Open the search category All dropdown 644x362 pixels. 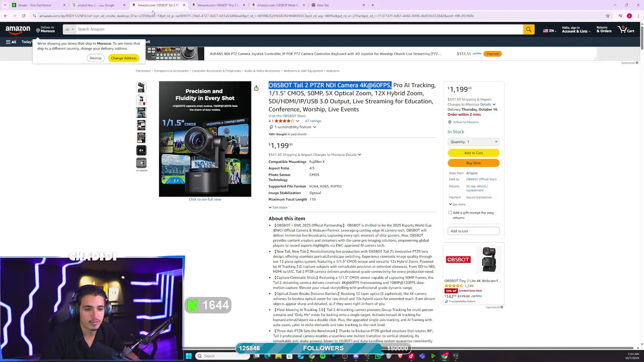click(69, 29)
